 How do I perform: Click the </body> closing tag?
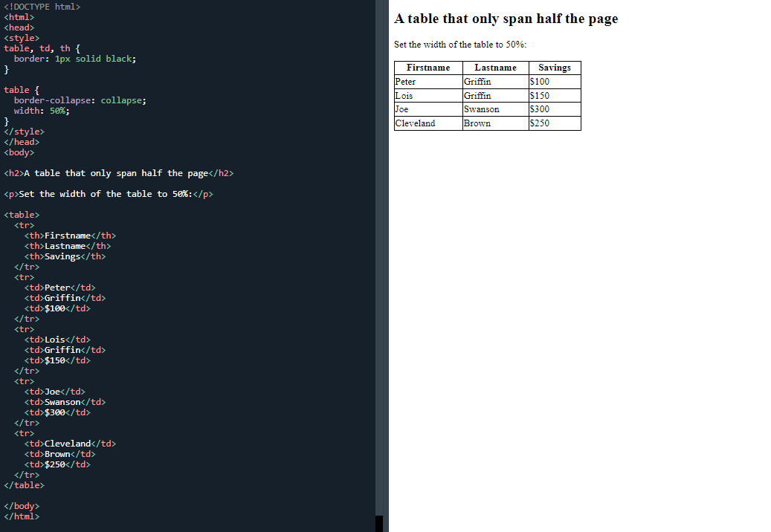(x=22, y=505)
